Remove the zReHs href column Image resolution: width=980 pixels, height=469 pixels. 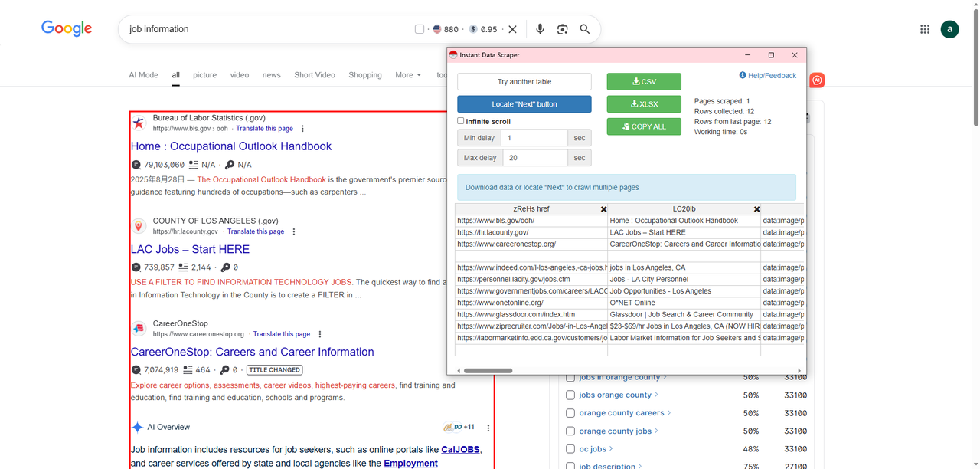click(x=603, y=209)
